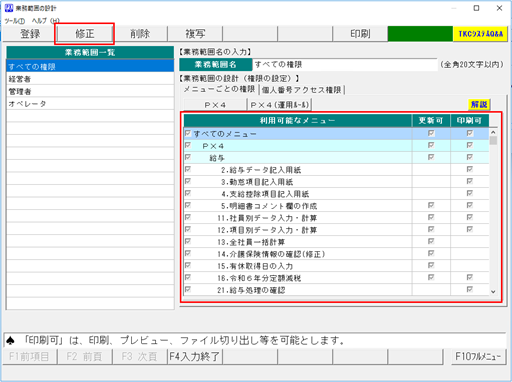This screenshot has width=512, height=382.
Task: Click the menu list scroll-up arrow
Action: pyautogui.click(x=493, y=132)
